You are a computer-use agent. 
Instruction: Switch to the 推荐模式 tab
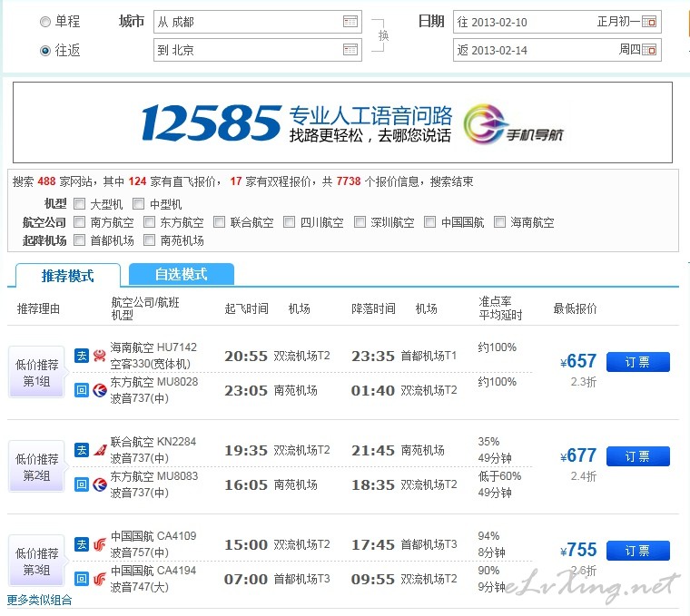pos(68,276)
